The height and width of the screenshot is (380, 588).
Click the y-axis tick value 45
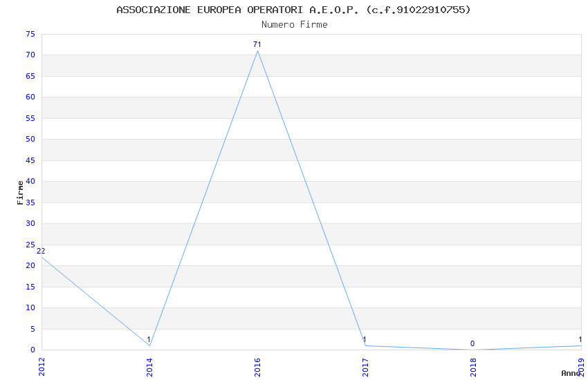tap(30, 160)
